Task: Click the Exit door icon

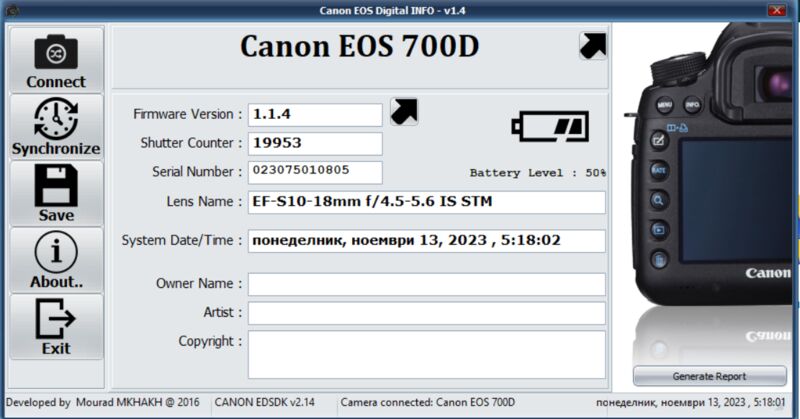Action: 56,327
